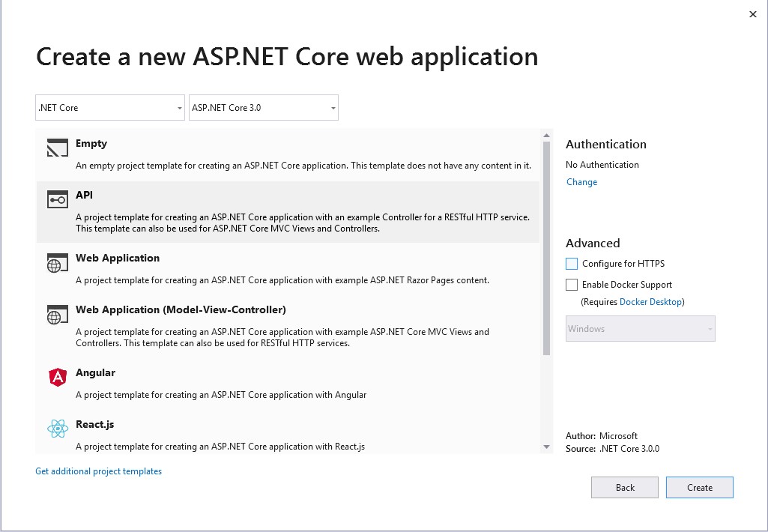Open the ASP.NET Core 3.0 version dropdown
768x532 pixels.
pyautogui.click(x=264, y=108)
